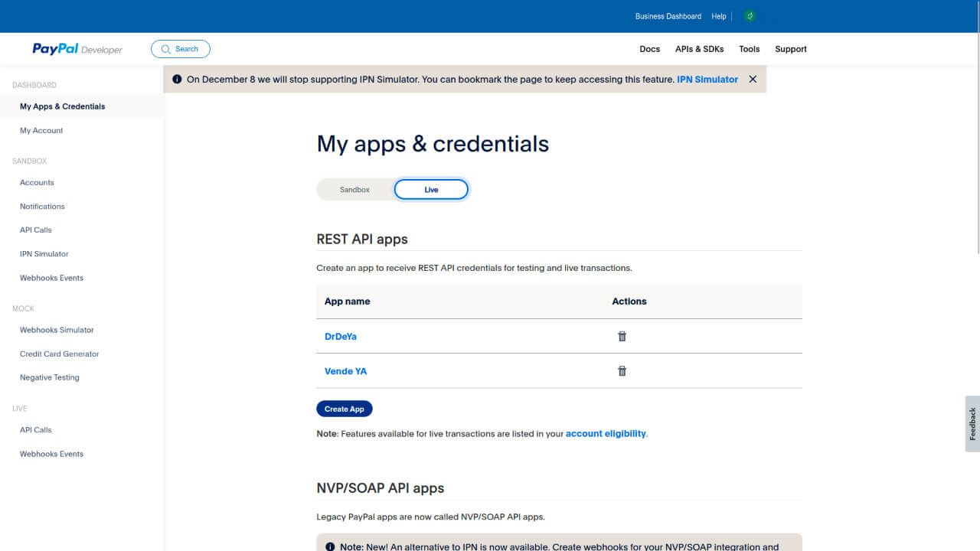Screen dimensions: 980x551
Task: Open Sandbox Accounts in sidebar
Action: (x=37, y=182)
